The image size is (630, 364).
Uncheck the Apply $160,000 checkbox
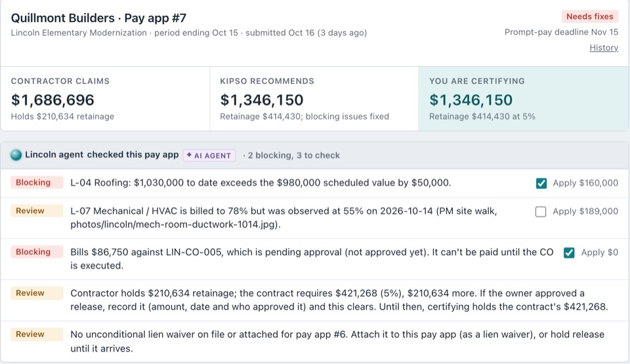pyautogui.click(x=541, y=183)
